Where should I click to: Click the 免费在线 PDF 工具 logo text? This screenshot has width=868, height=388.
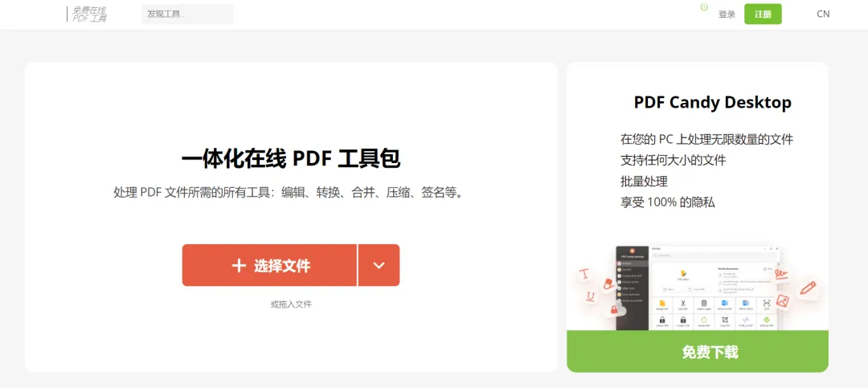[89, 14]
